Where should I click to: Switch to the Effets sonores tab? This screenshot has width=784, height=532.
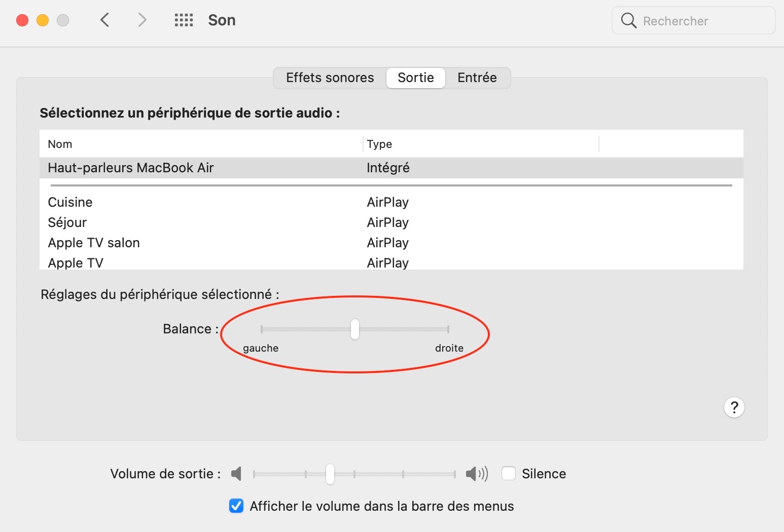(x=330, y=78)
